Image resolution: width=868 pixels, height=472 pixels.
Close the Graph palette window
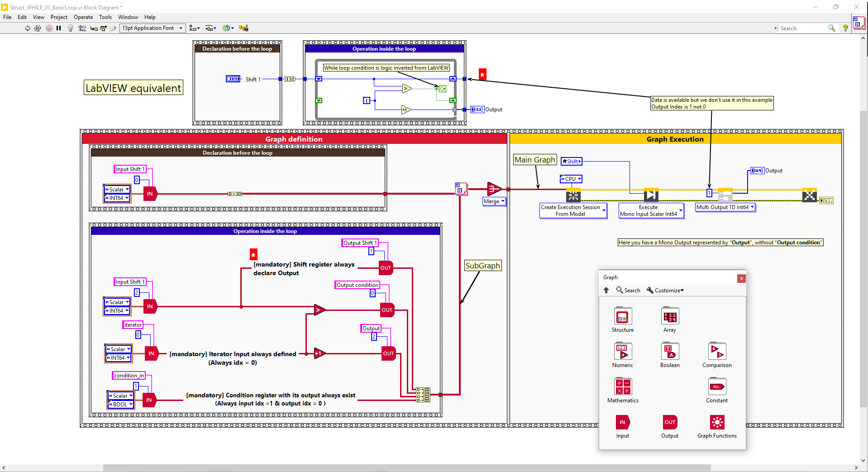click(741, 278)
